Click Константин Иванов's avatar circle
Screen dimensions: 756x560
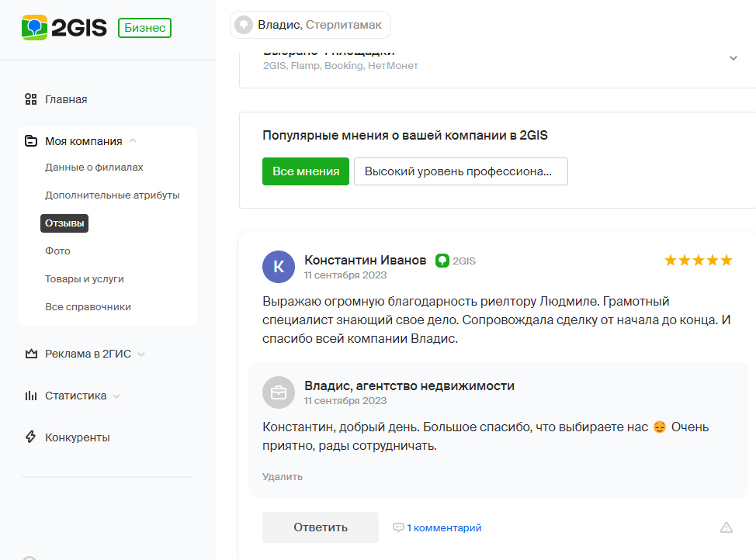coord(279,267)
